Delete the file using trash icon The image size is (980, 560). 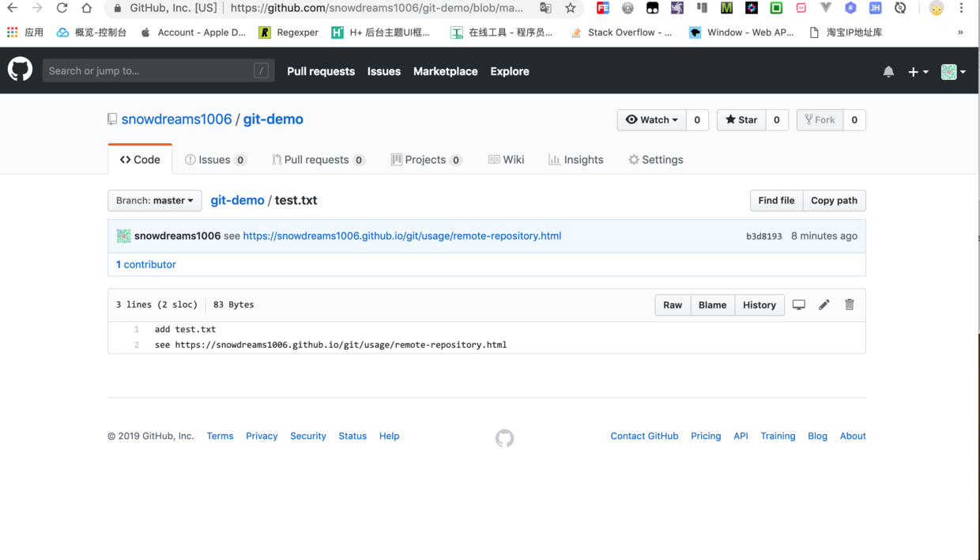tap(850, 305)
